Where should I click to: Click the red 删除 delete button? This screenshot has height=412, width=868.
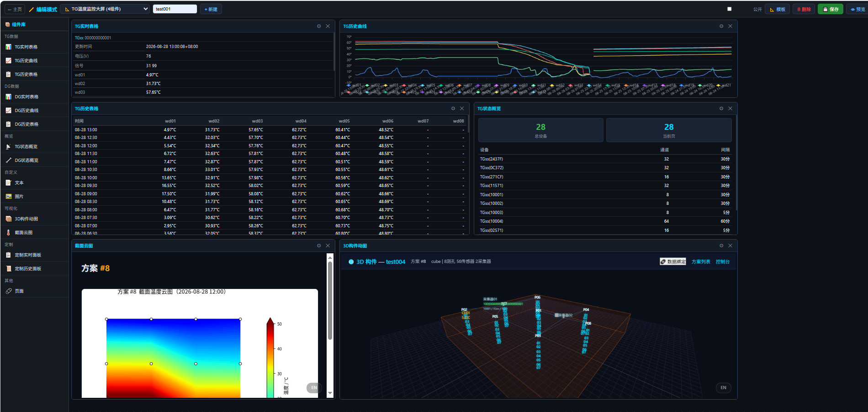[804, 9]
